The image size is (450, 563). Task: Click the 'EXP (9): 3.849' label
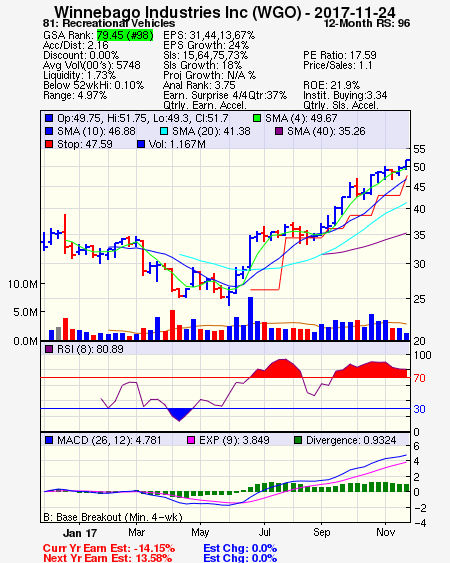pyautogui.click(x=234, y=440)
